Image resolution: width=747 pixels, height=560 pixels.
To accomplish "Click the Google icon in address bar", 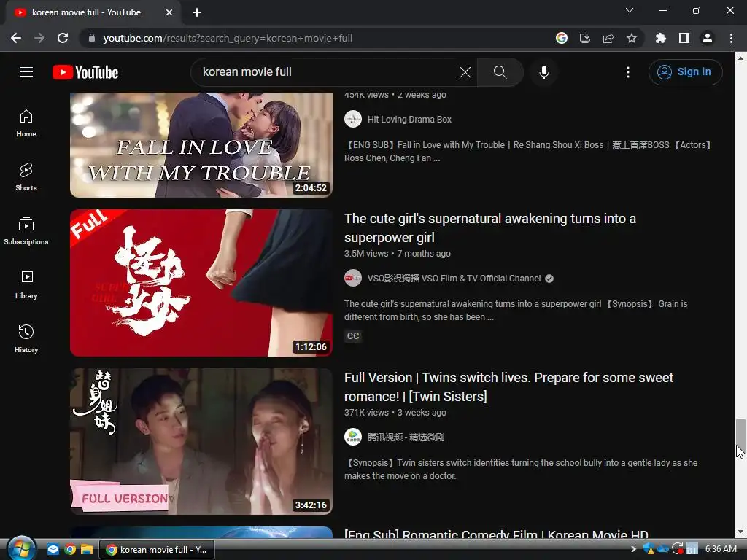I will click(562, 38).
